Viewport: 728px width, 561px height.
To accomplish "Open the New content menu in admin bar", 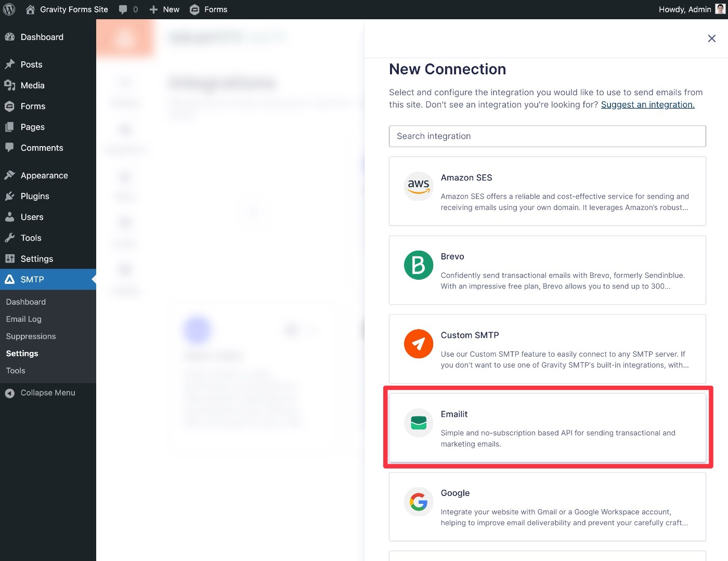I will [164, 9].
